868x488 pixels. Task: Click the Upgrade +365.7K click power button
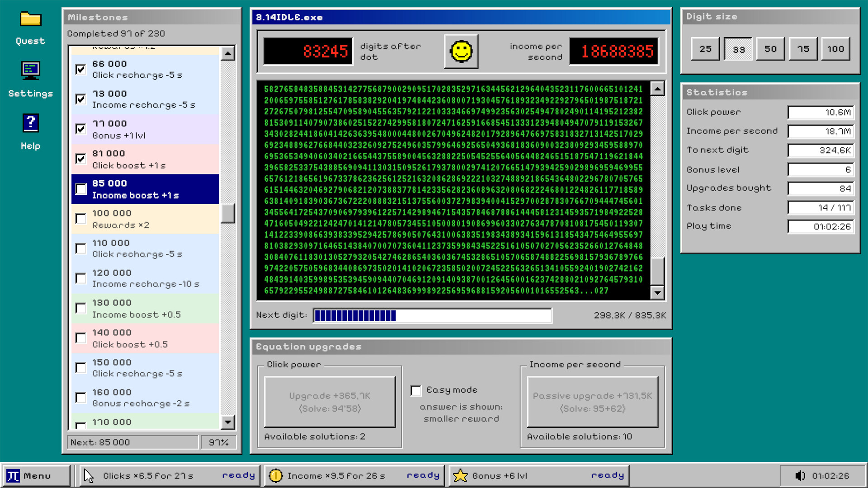click(330, 402)
